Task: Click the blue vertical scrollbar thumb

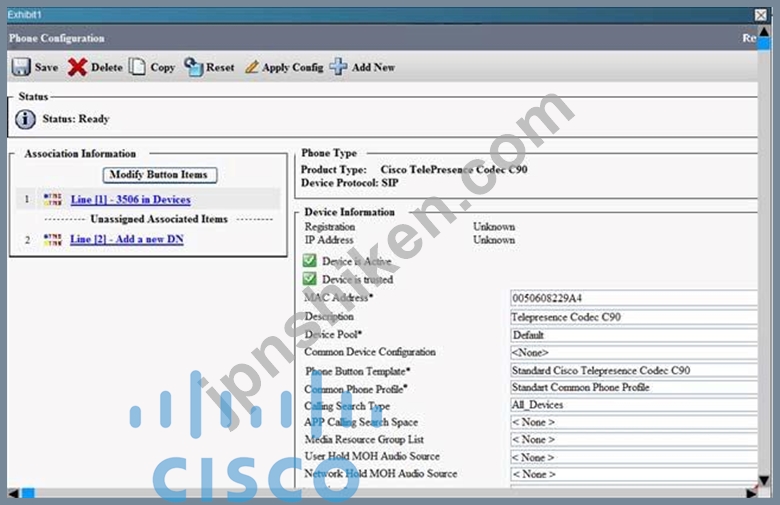Action: [764, 43]
